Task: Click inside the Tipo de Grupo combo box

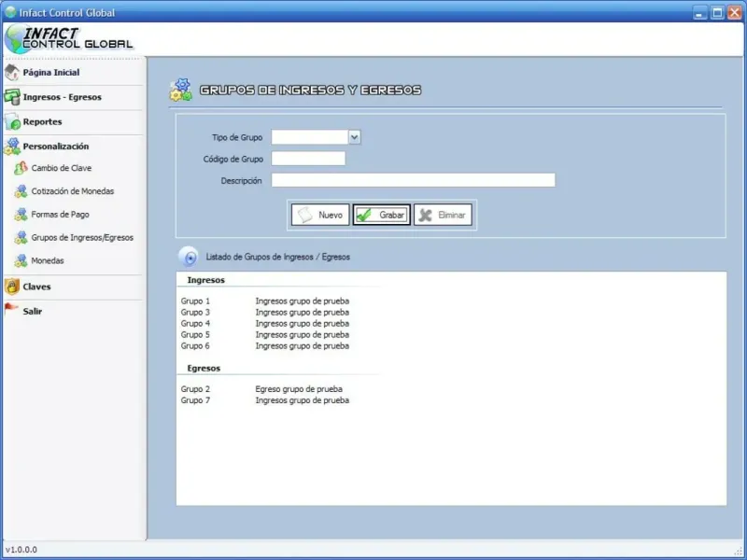Action: click(310, 137)
